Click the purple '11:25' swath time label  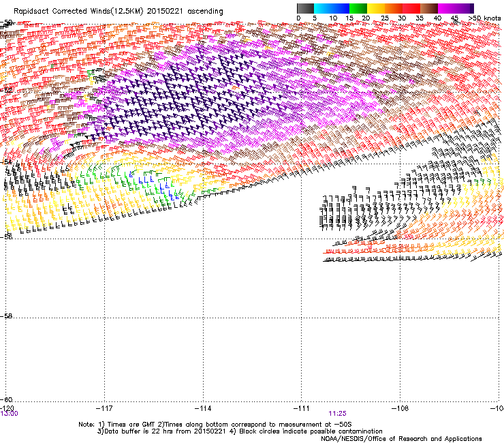coord(337,414)
